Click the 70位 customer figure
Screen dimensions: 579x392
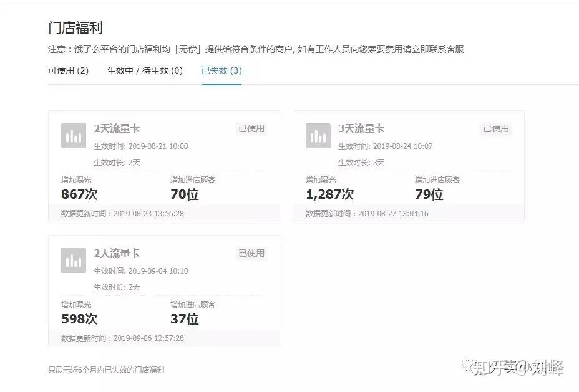pyautogui.click(x=184, y=194)
